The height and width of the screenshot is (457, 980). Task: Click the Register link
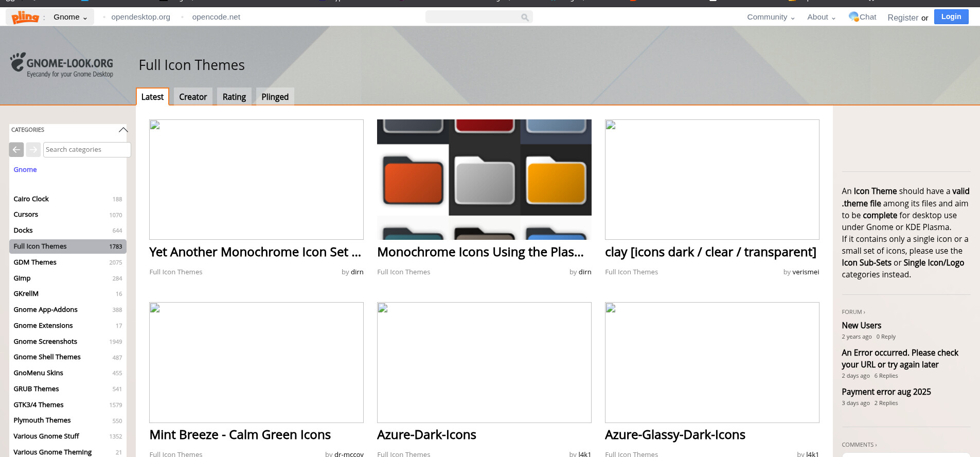902,17
